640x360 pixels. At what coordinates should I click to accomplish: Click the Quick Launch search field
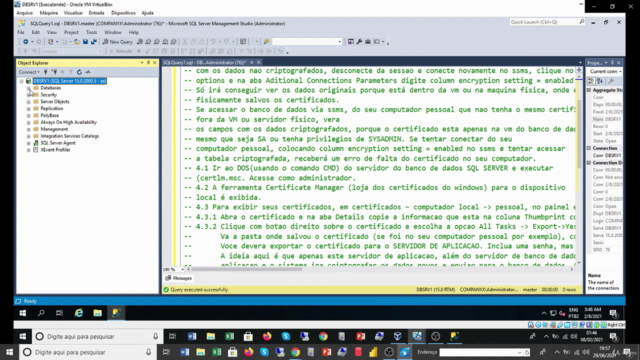(544, 22)
